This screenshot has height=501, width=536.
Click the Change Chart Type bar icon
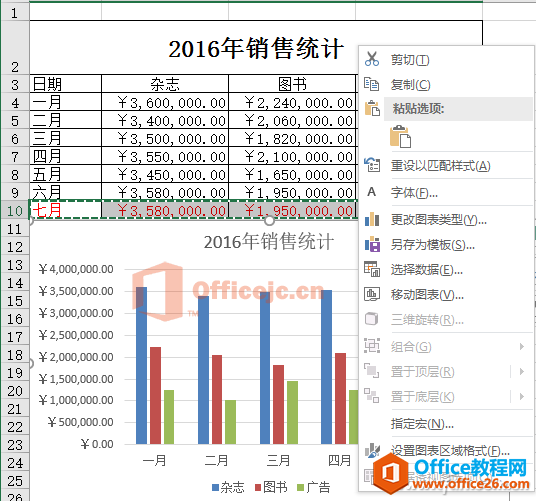pos(372,219)
